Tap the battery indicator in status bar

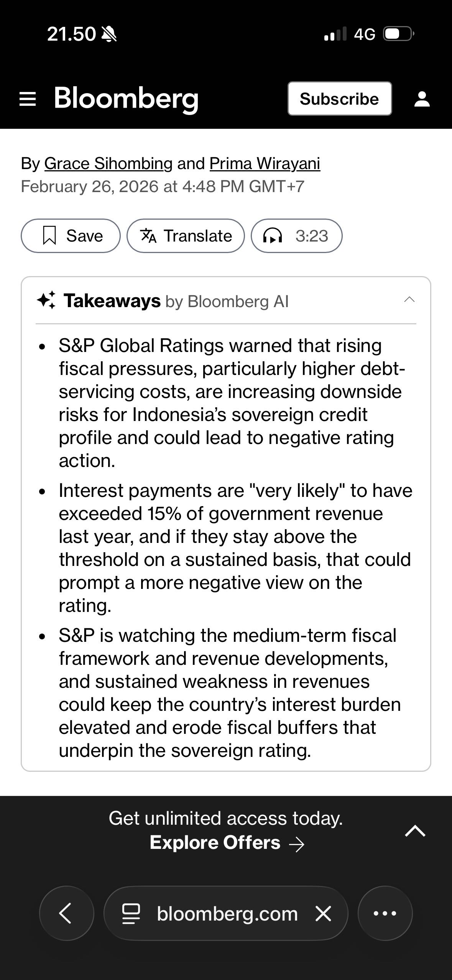(398, 34)
